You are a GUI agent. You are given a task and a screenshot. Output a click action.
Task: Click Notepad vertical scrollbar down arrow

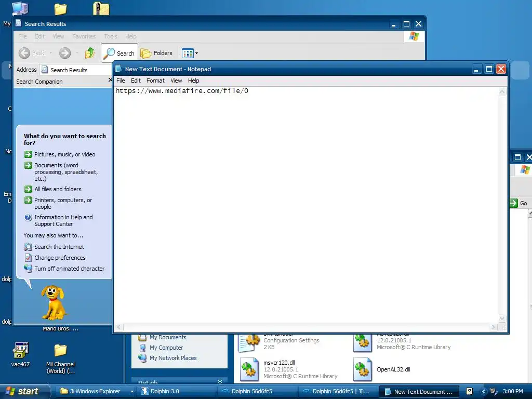point(502,318)
